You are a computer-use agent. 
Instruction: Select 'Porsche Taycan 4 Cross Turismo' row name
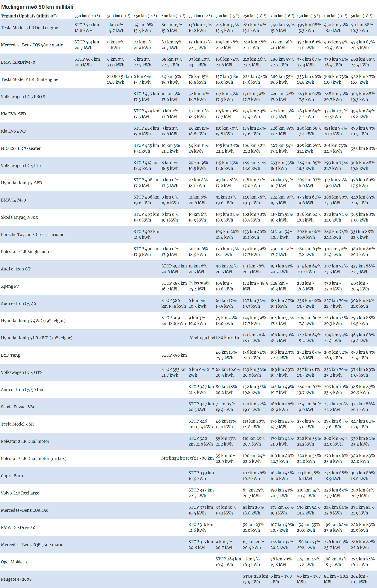(33, 234)
